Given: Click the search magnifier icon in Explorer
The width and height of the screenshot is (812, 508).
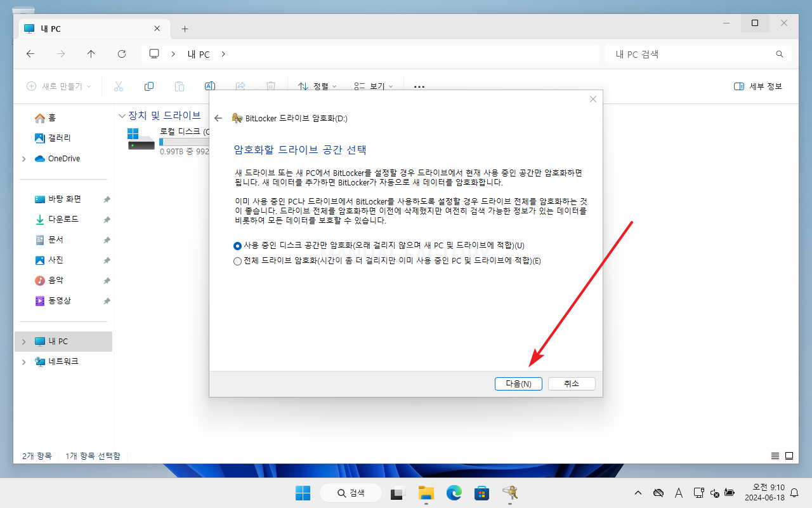Looking at the screenshot, I should pyautogui.click(x=780, y=55).
